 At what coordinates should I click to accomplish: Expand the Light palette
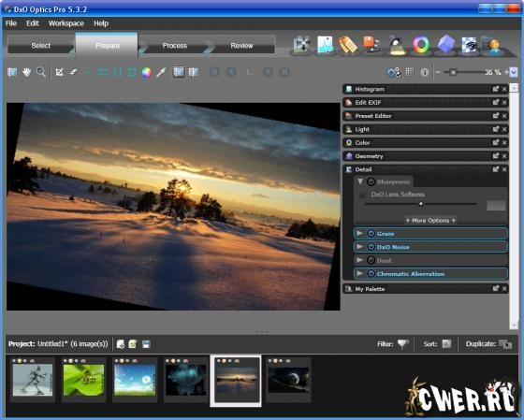coord(426,129)
